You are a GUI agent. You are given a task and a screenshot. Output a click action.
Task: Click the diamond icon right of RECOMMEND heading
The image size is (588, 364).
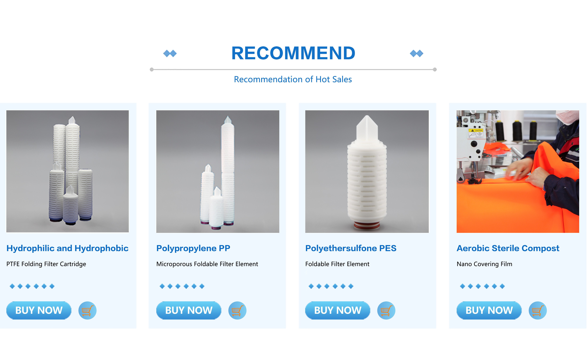point(417,53)
